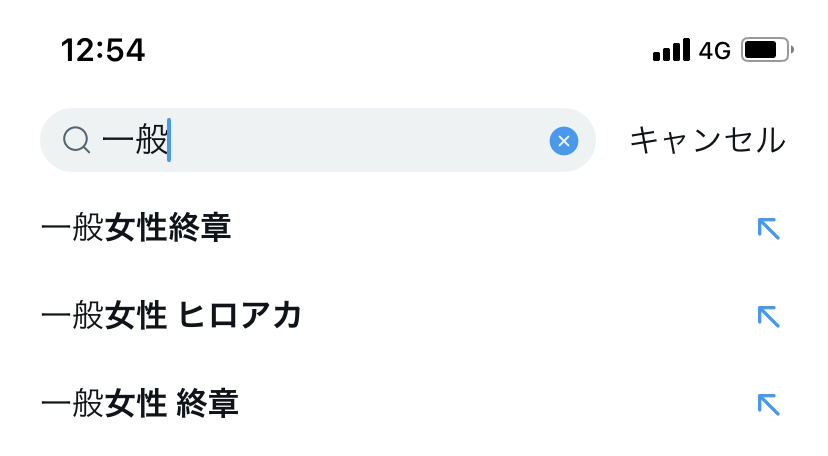Clear the search text with the X button

(x=564, y=141)
